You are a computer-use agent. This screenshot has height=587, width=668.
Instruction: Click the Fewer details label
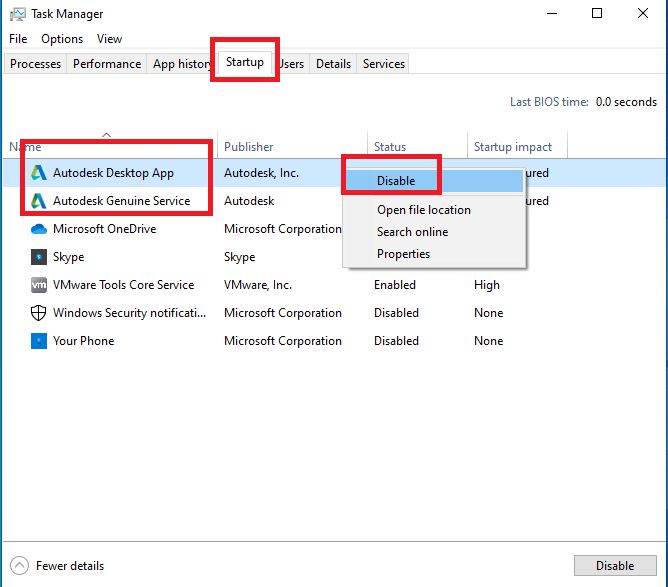(70, 566)
